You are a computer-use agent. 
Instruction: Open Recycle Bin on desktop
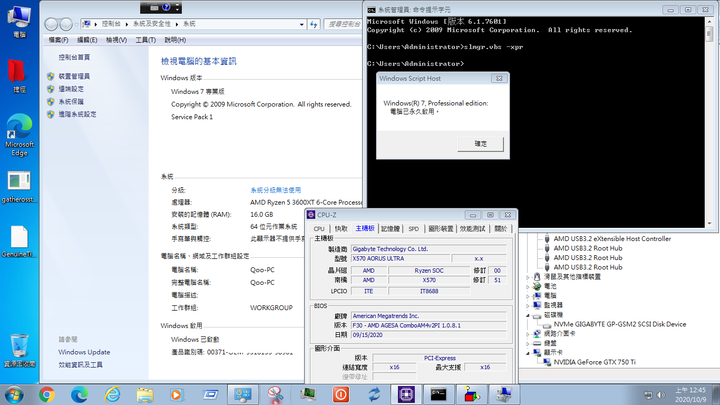(19, 351)
